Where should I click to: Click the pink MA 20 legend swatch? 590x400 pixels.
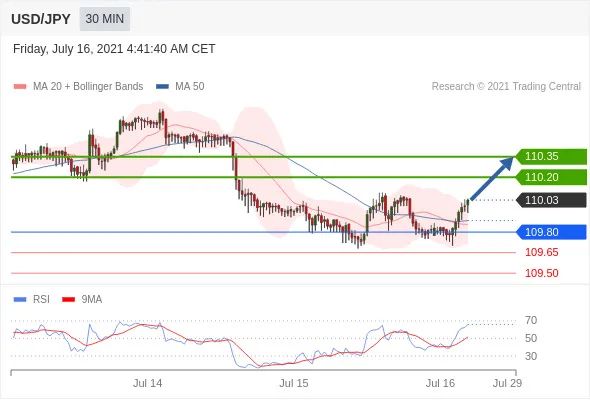(20, 87)
